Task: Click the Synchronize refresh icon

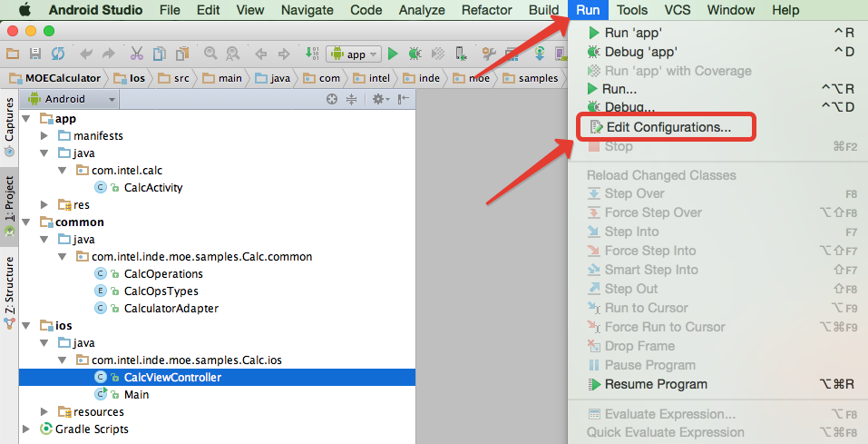Action: (58, 54)
